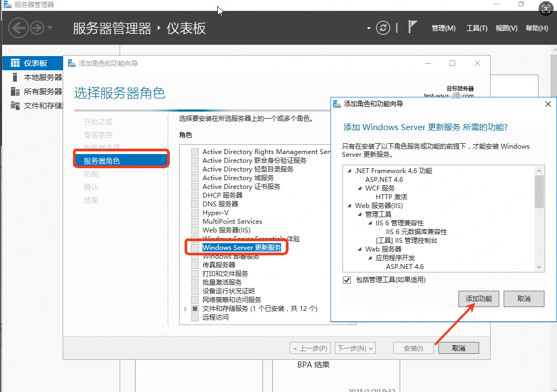Image resolution: width=557 pixels, height=392 pixels.
Task: Select 安装类型 step in wizard navigation
Action: [98, 135]
